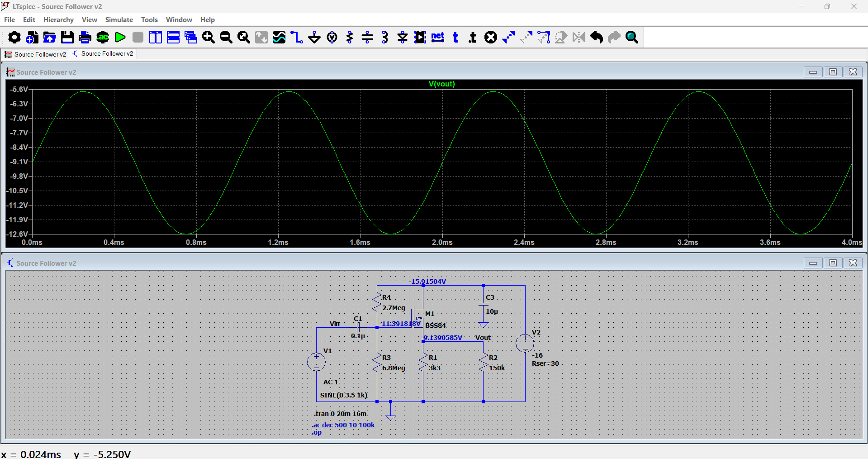
Task: Select the Net label tool
Action: [438, 37]
